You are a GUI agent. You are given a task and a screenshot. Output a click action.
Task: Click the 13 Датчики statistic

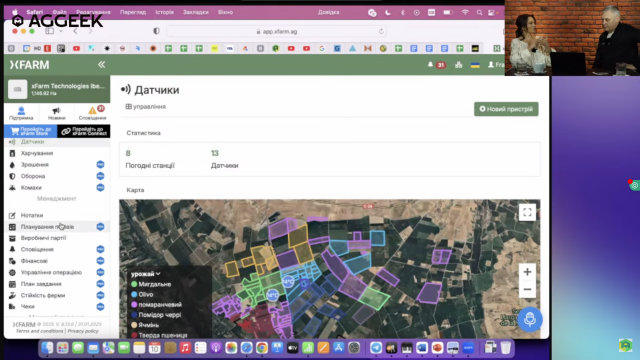pos(224,159)
